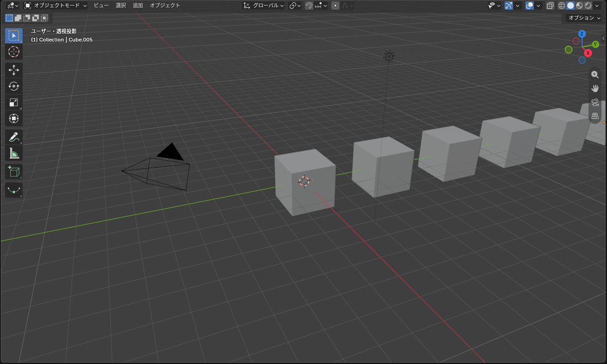Switch to solid shading
This screenshot has width=607, height=364.
tap(571, 6)
